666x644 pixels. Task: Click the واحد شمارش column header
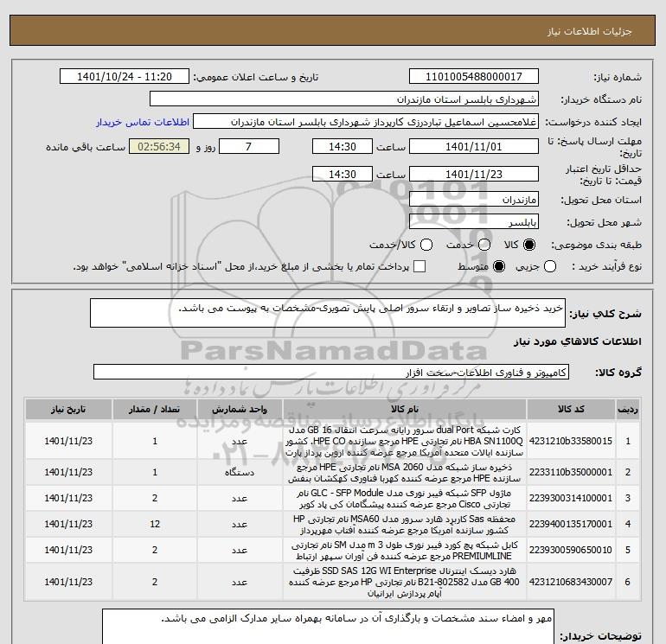[240, 409]
